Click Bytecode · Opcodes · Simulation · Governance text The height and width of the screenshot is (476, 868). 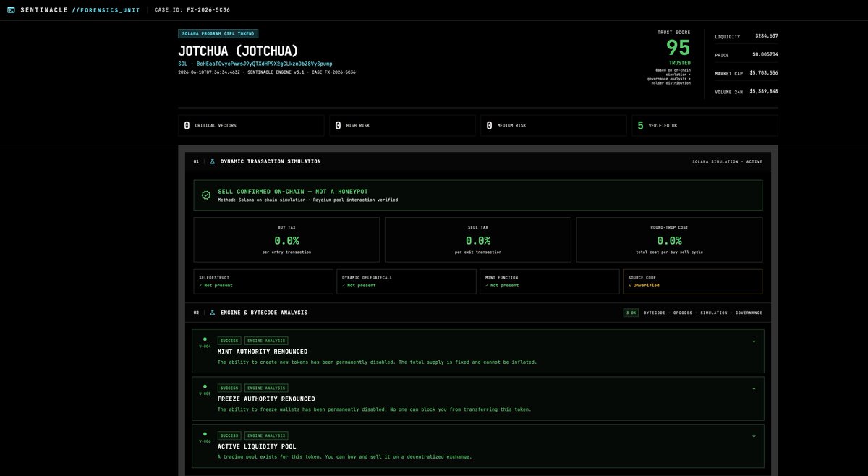pos(703,313)
